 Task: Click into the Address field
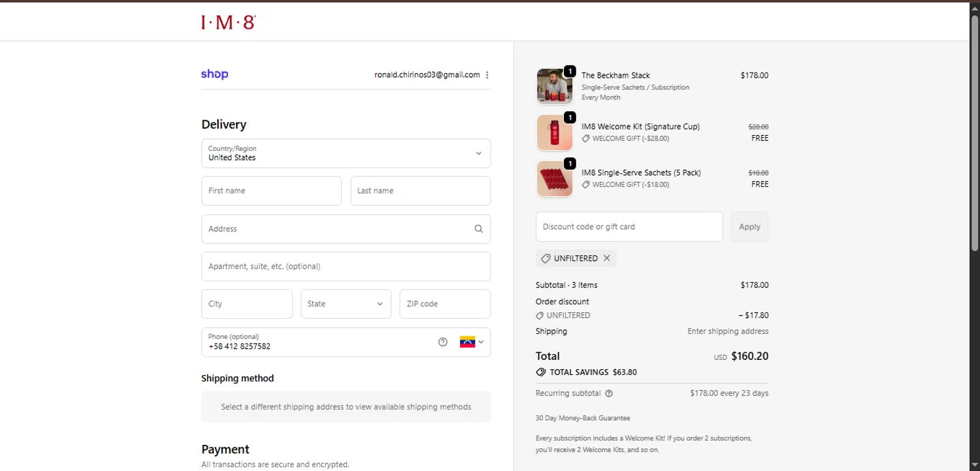[346, 229]
